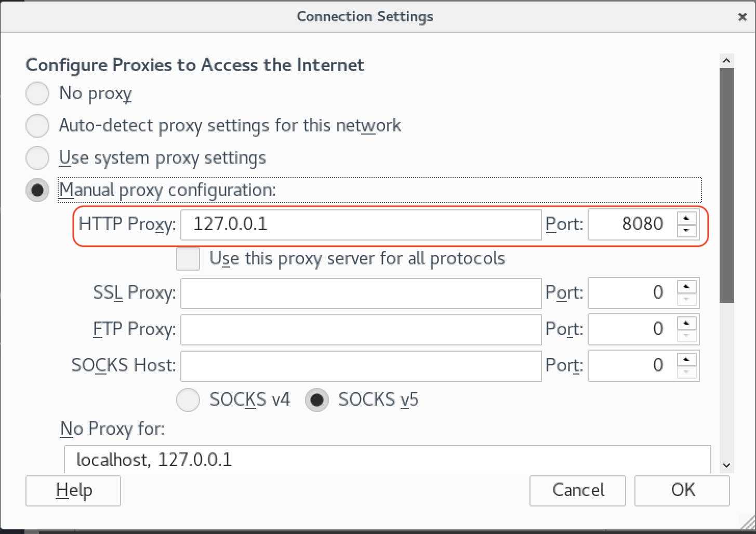
Task: Select SOCKS v4 radio button
Action: point(188,400)
